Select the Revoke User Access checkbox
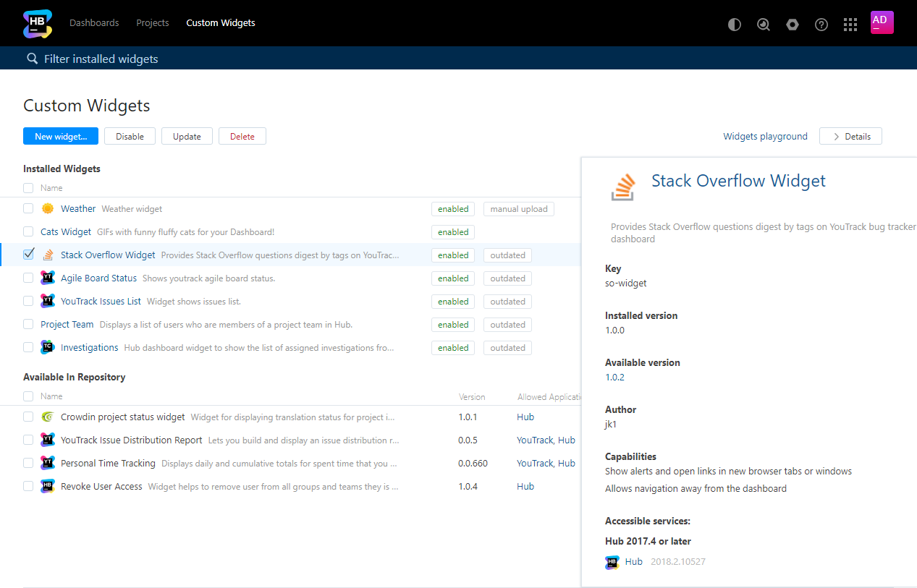Image resolution: width=917 pixels, height=588 pixels. click(28, 486)
